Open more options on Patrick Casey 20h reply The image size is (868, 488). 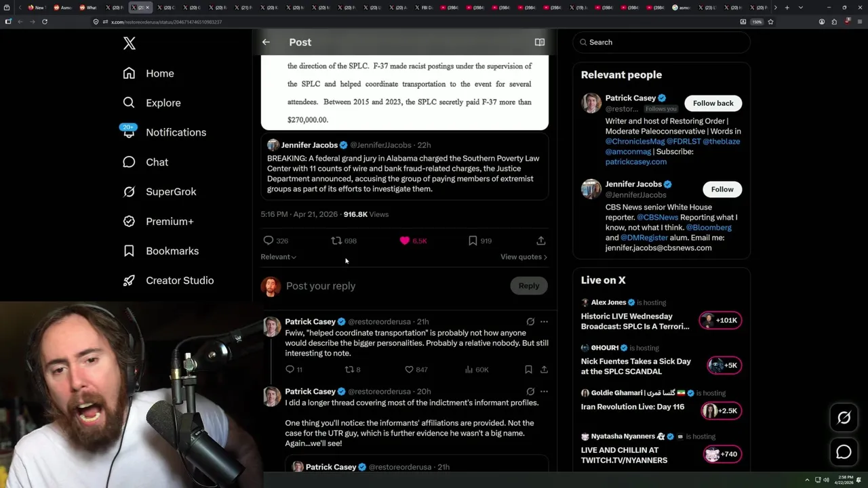click(544, 392)
